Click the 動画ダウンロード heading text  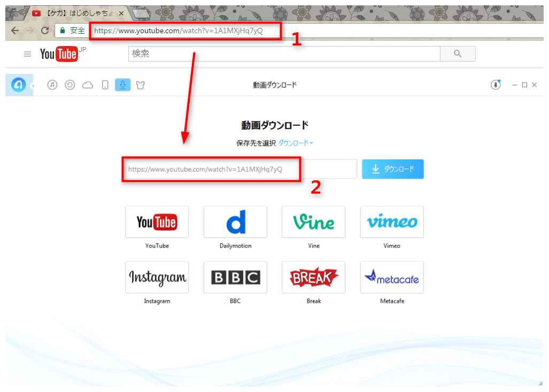[275, 125]
